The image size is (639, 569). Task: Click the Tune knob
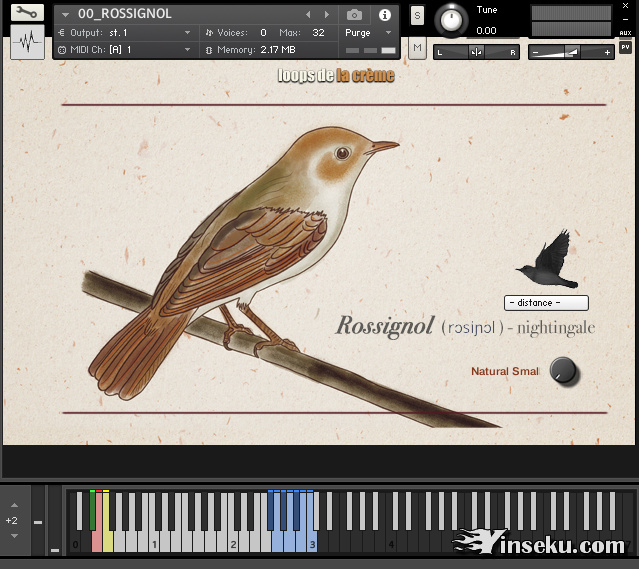coord(453,18)
